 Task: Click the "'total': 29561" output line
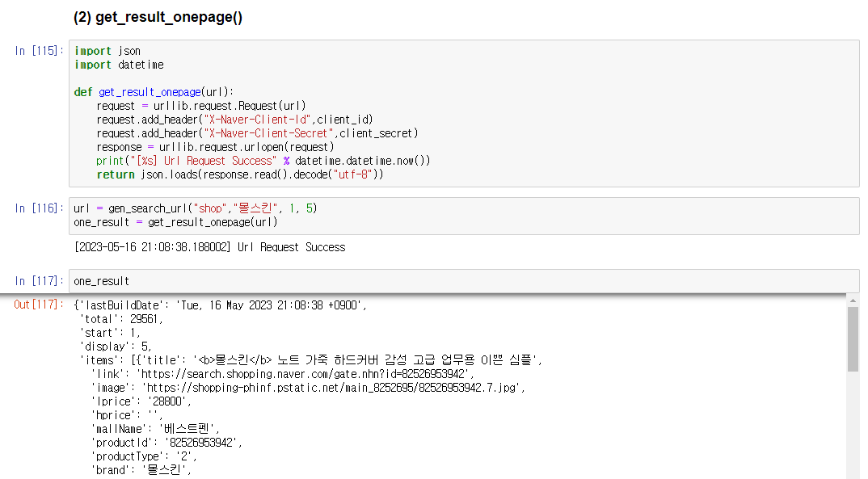[121, 319]
